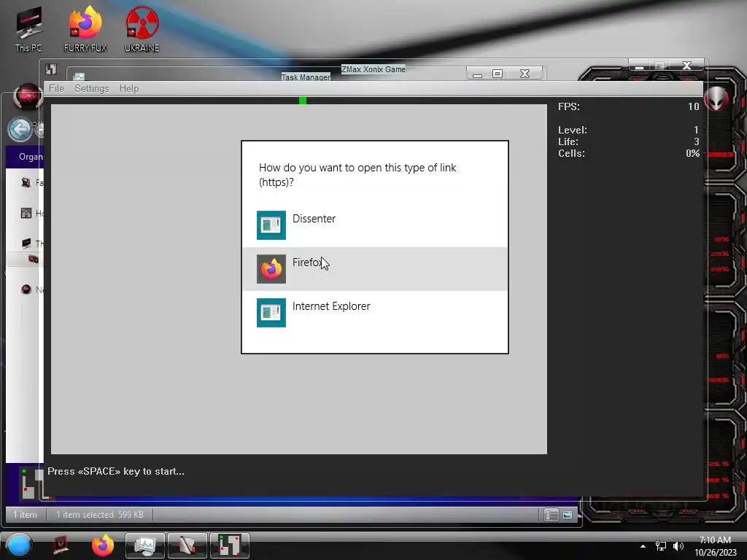Switch to ZMax Xonix taskbar button
747x560 pixels.
[230, 545]
